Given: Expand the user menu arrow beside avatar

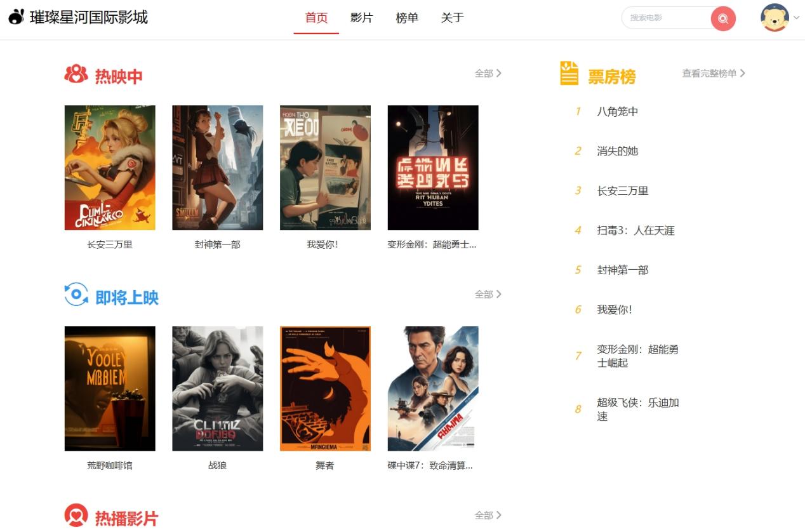Looking at the screenshot, I should (x=797, y=18).
